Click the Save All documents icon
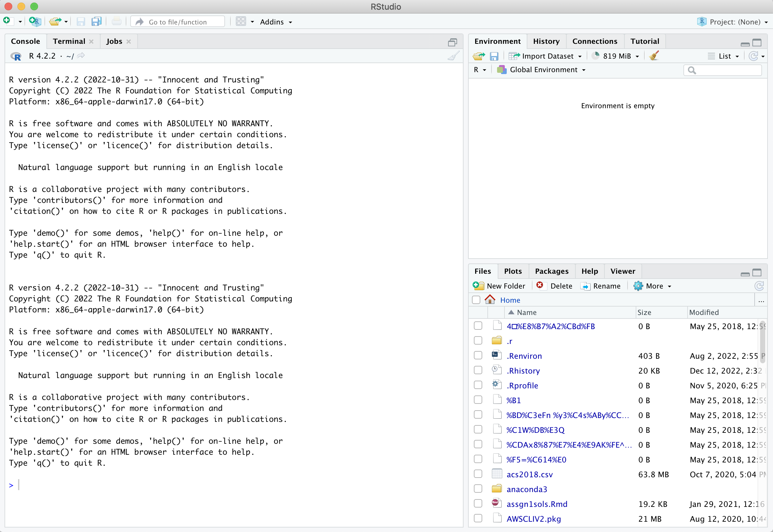The height and width of the screenshot is (532, 773). coord(96,22)
